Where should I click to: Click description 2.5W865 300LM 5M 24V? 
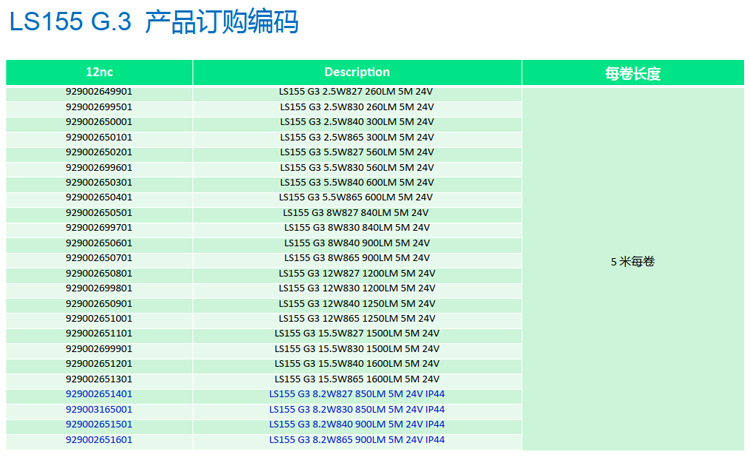click(x=357, y=137)
